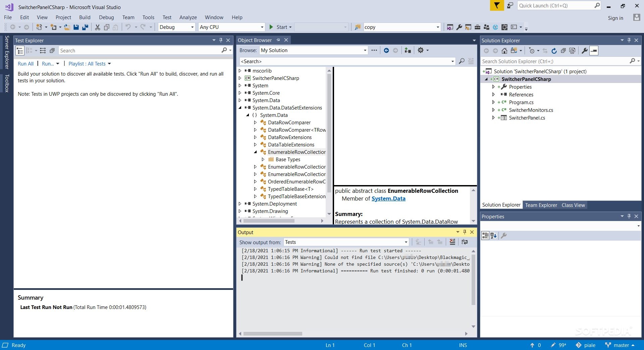Click the Team Explorer toolbar icon

(486, 27)
